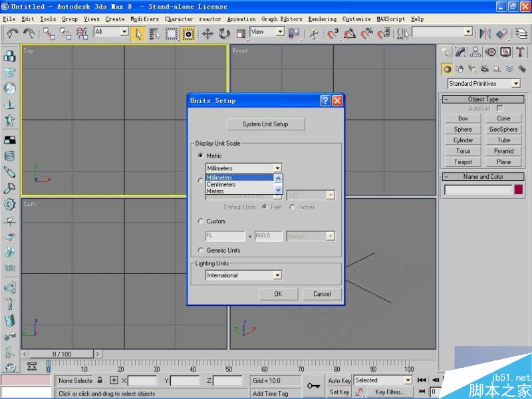Screen dimensions: 532x399
Task: Click the Undo icon on the toolbar
Action: click(12, 33)
